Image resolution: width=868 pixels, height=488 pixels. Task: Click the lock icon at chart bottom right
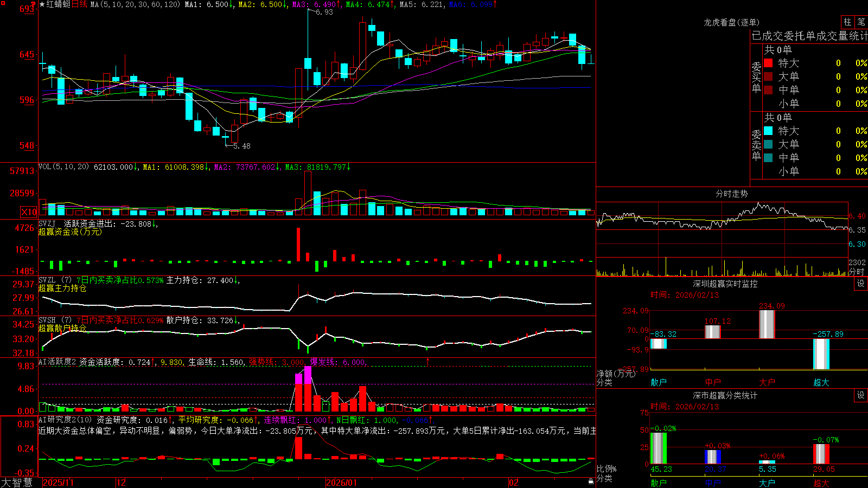point(591,481)
